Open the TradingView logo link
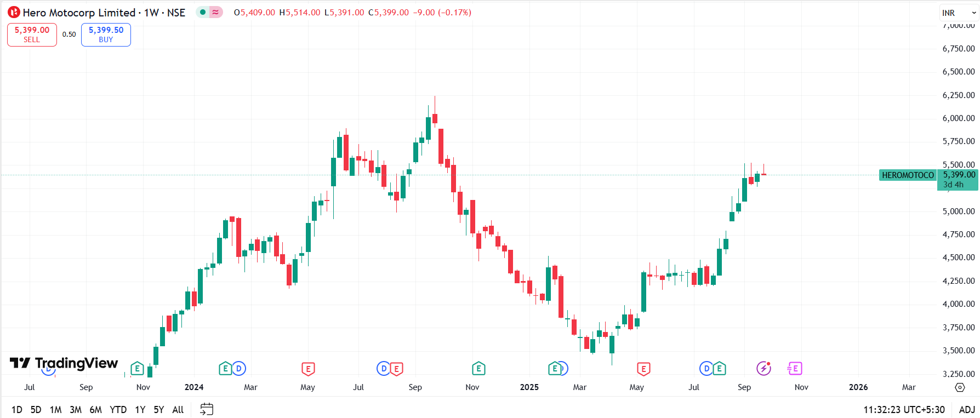980x418 pixels. 64,363
